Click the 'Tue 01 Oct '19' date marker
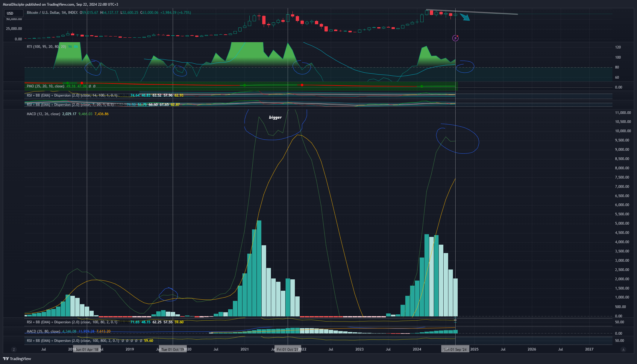Image resolution: width=637 pixels, height=364 pixels. (173, 349)
